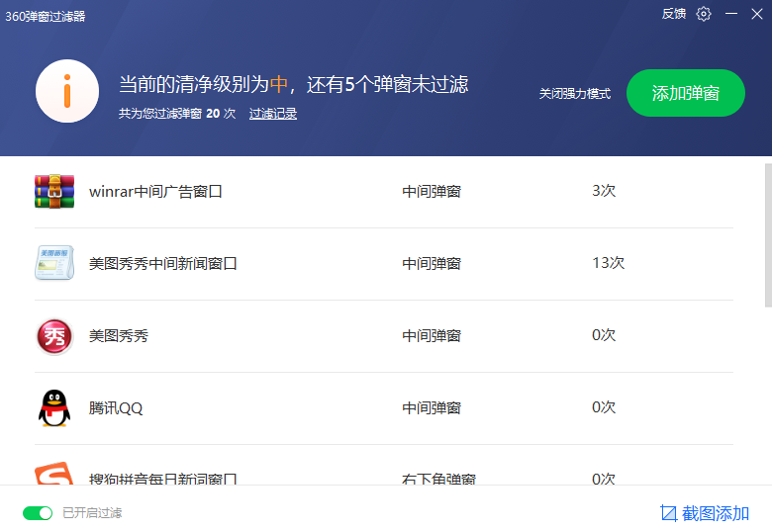Screen dimensions: 772x532
Task: Close the 360弹窗过滤器 window
Action: (757, 14)
